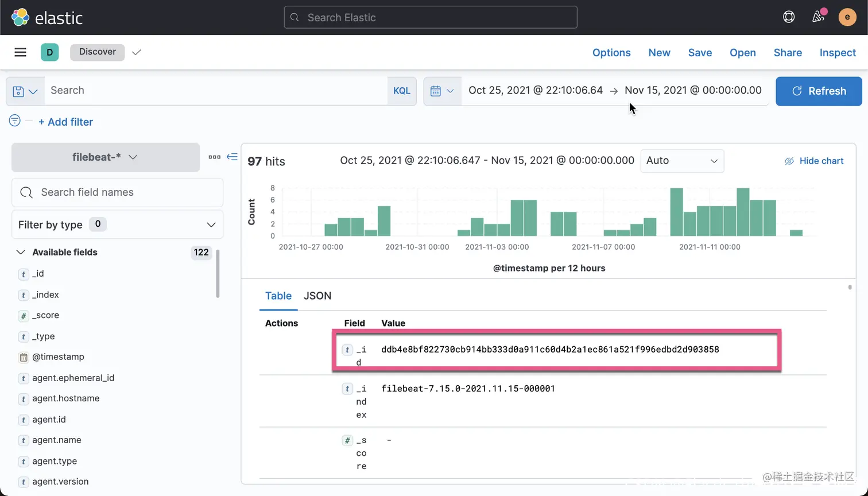Click the green D space avatar
Viewport: 868px width, 496px height.
(x=50, y=52)
